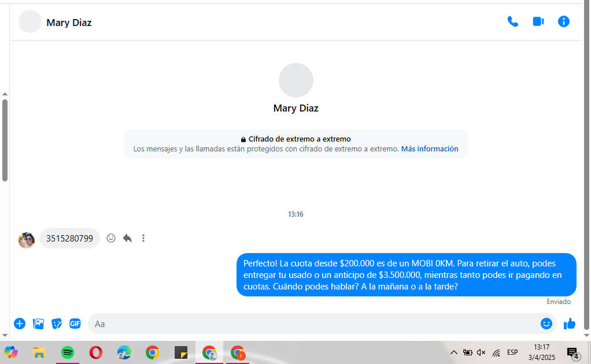React to the 3515280799 message

tap(111, 238)
